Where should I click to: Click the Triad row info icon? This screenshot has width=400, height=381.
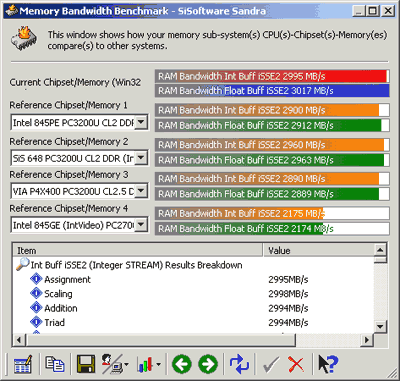[x=36, y=322]
